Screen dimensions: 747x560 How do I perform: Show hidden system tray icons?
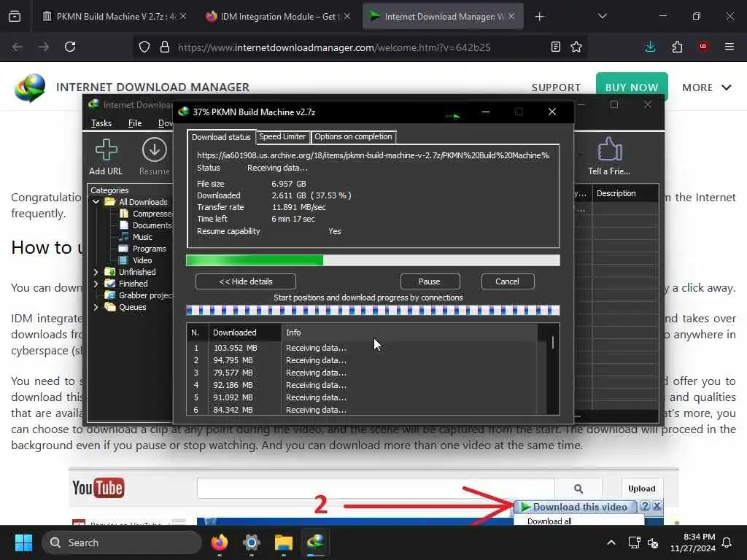611,542
